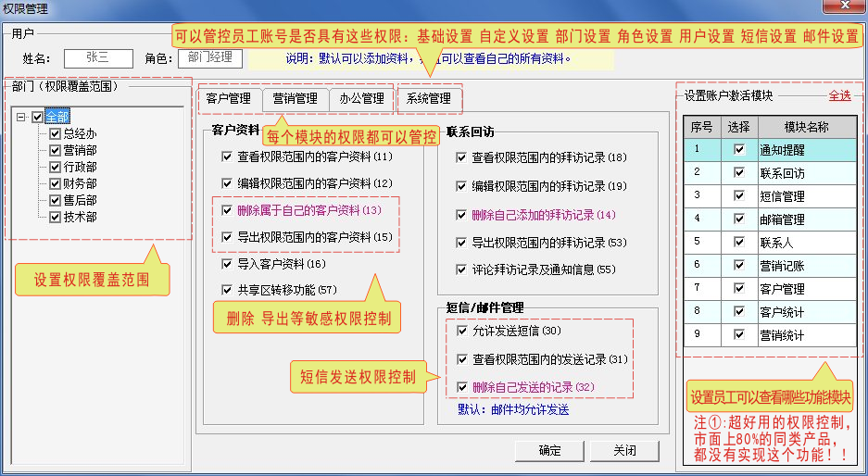The height and width of the screenshot is (476, 868).
Task: Select the 总经办 tree item label
Action: tap(80, 133)
